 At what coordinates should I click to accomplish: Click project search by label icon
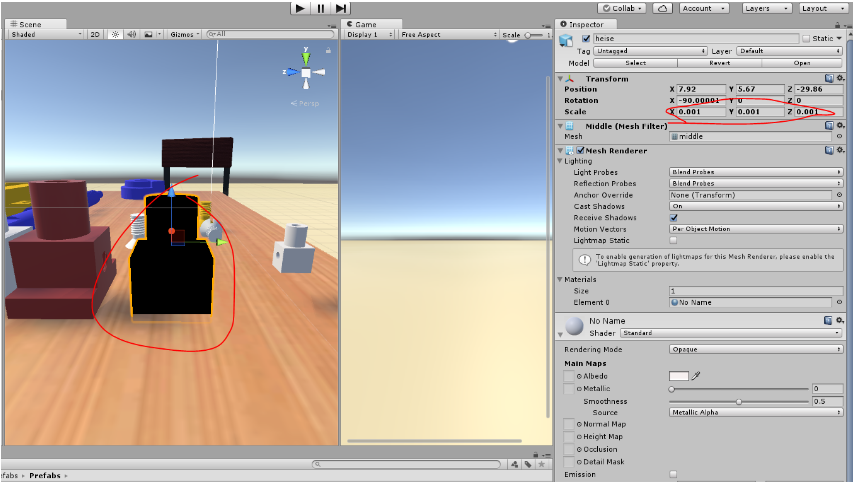[528, 464]
